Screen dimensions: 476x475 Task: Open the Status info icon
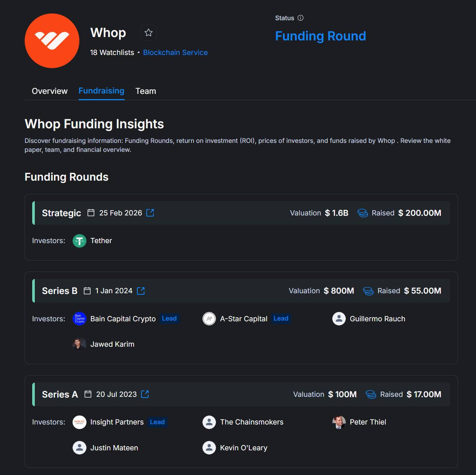pos(300,18)
